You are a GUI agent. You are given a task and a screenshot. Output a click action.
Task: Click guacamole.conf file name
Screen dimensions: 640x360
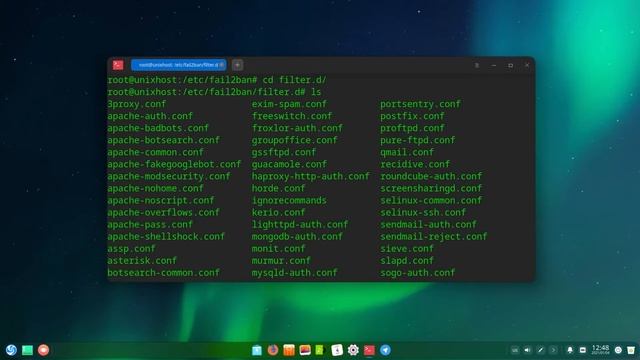point(289,164)
